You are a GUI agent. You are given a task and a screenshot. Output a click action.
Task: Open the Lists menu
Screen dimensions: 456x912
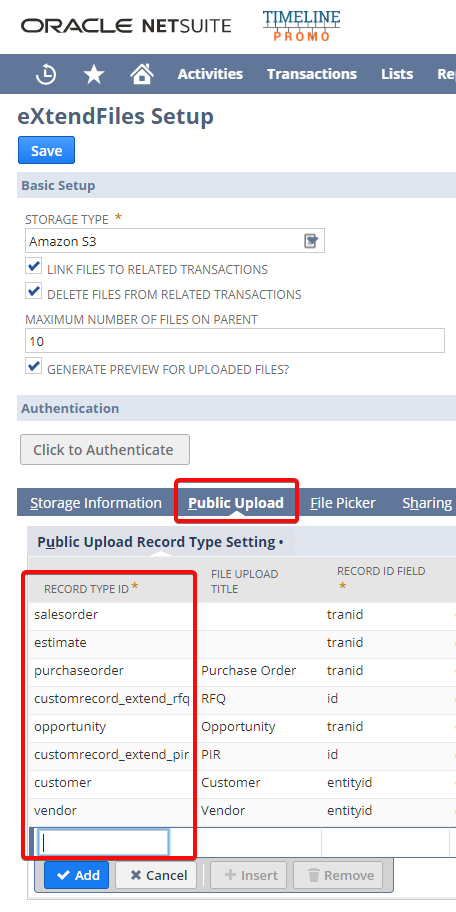tap(397, 74)
